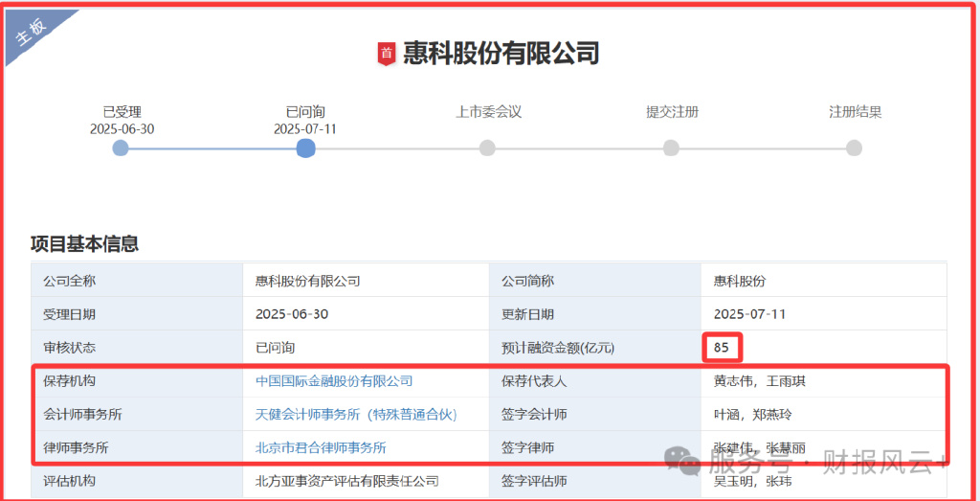This screenshot has height=501, width=980.
Task: Select the 已受理 progress step dot
Action: 121,148
